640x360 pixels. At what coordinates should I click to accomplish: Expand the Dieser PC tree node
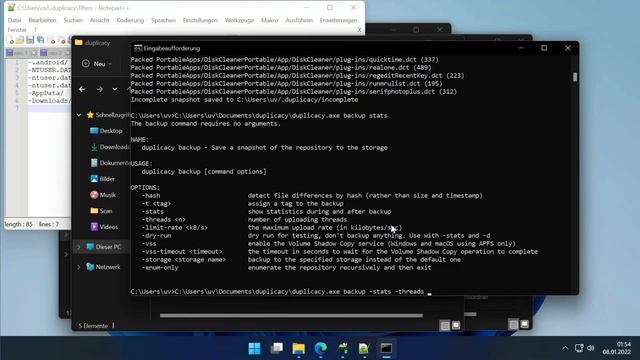(79, 247)
